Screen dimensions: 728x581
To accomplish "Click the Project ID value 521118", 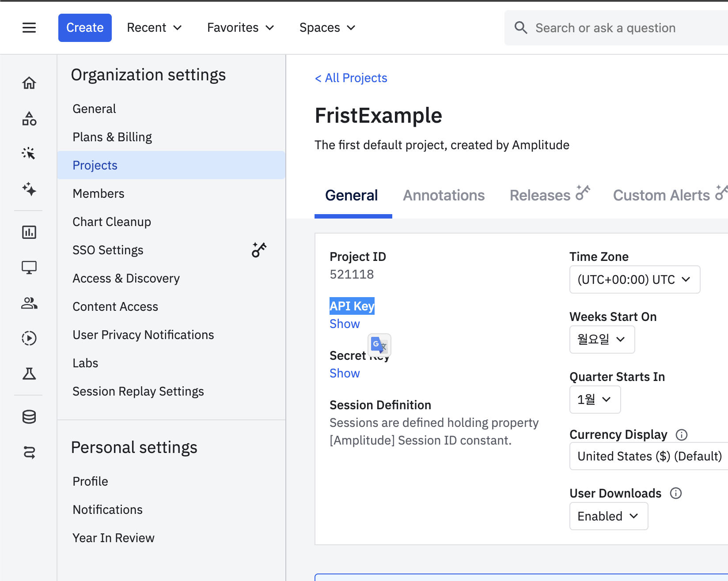I will click(x=352, y=274).
